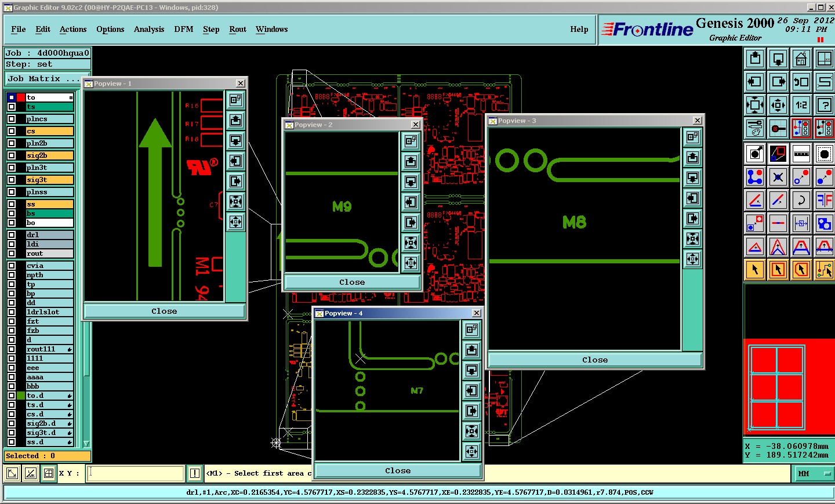This screenshot has width=835, height=504.
Task: Open the Analysis menu
Action: [149, 29]
